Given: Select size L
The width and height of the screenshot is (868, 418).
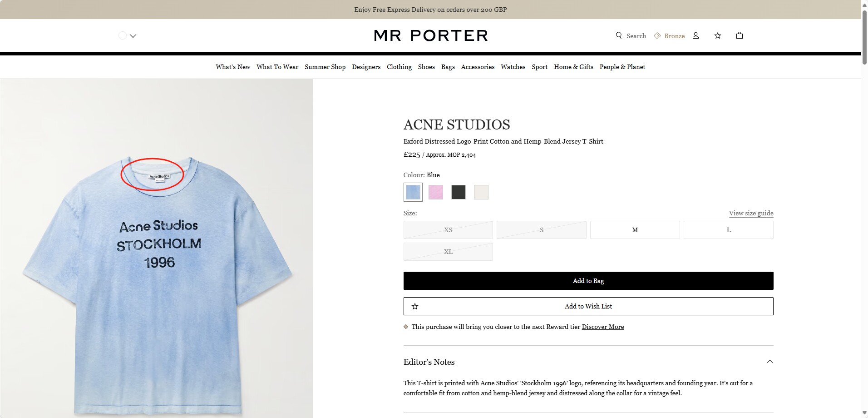Looking at the screenshot, I should point(728,230).
